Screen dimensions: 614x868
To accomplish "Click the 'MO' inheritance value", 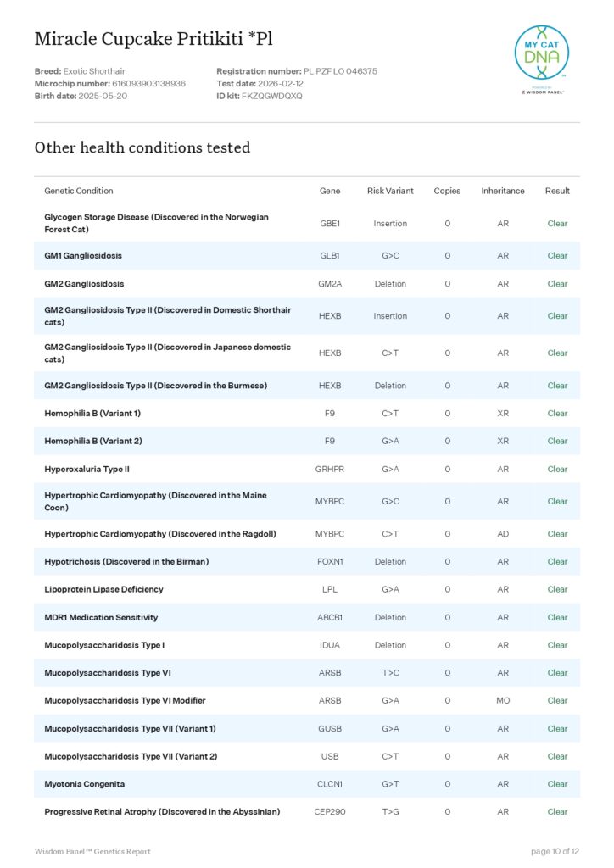I will 503,700.
